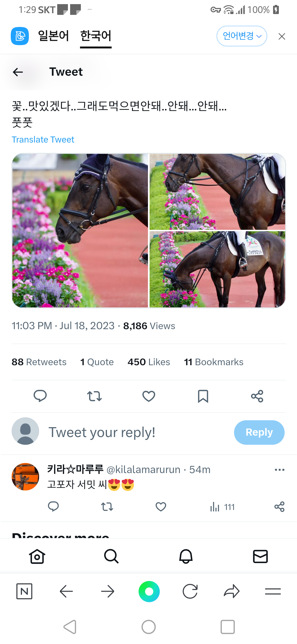Tap the Papago translate app icon
Image resolution: width=297 pixels, height=644 pixels.
(20, 36)
